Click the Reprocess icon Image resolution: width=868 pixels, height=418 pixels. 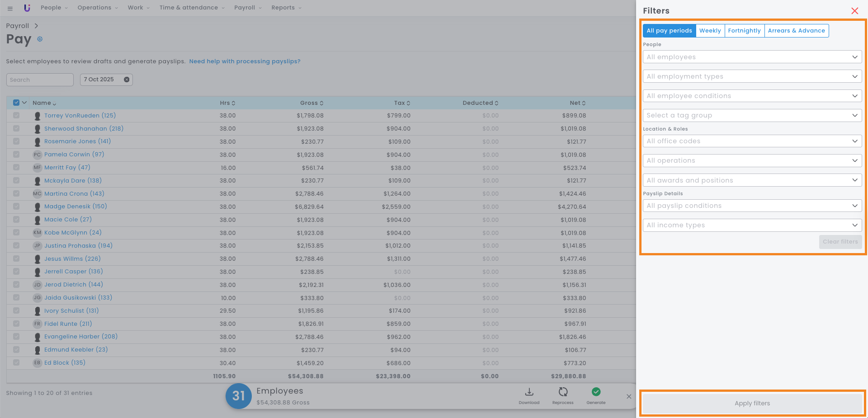(563, 392)
